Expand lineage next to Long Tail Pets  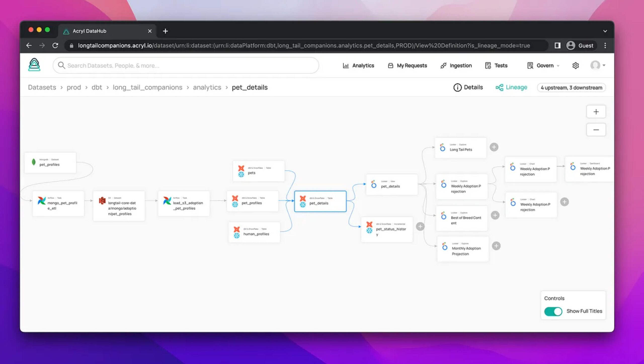click(x=494, y=147)
